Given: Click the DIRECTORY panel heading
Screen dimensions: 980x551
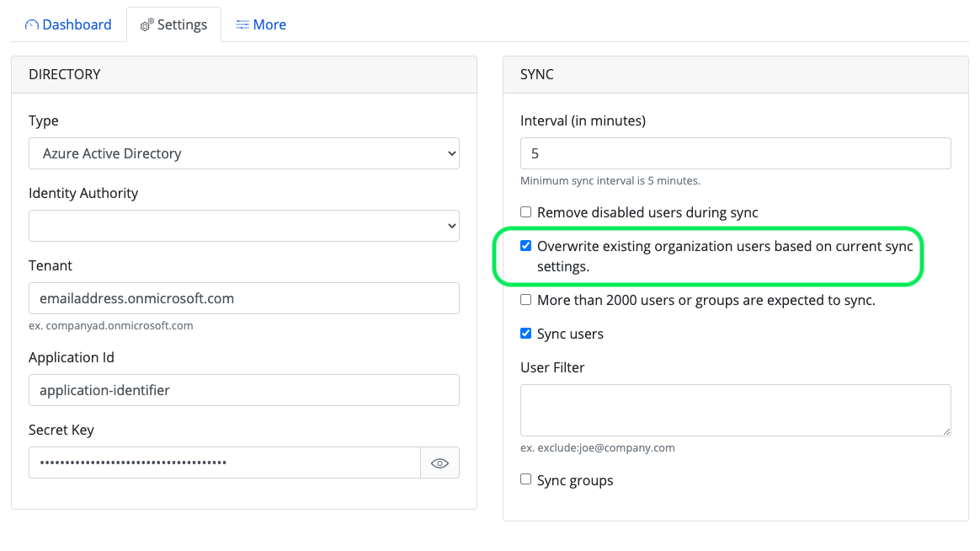Looking at the screenshot, I should pyautogui.click(x=64, y=74).
